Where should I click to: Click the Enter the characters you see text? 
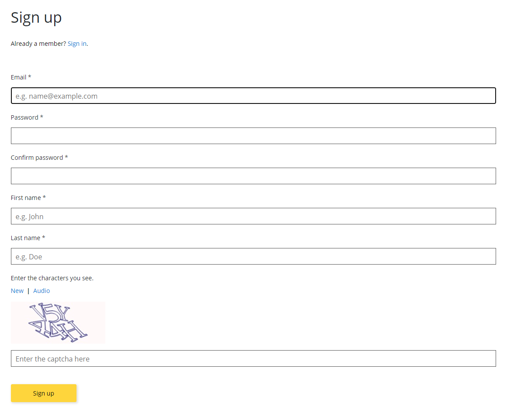(52, 278)
